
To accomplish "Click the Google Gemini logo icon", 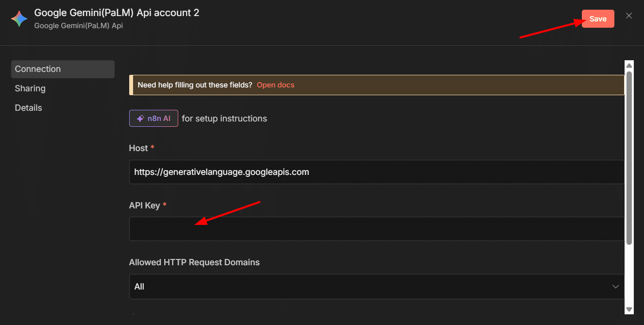I will click(x=19, y=19).
